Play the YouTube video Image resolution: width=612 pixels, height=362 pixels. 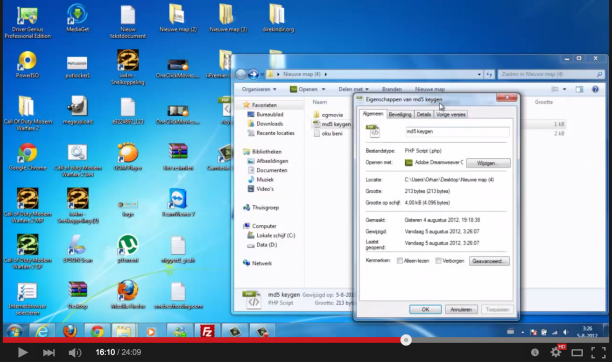pos(22,352)
